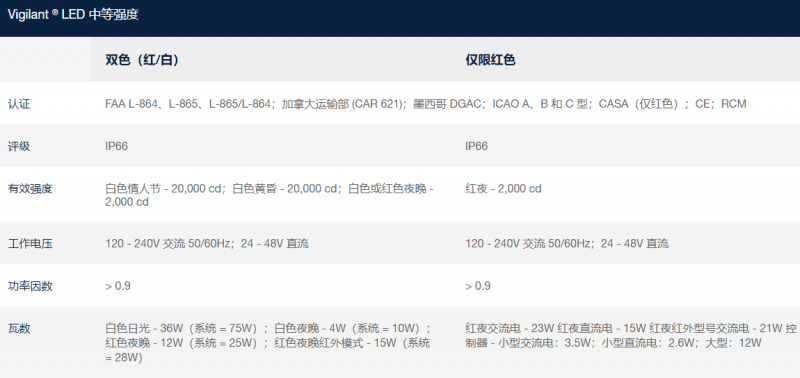Click the > 0.9 value under 仅限红色 column
Image resolution: width=800 pixels, height=378 pixels.
pos(478,286)
